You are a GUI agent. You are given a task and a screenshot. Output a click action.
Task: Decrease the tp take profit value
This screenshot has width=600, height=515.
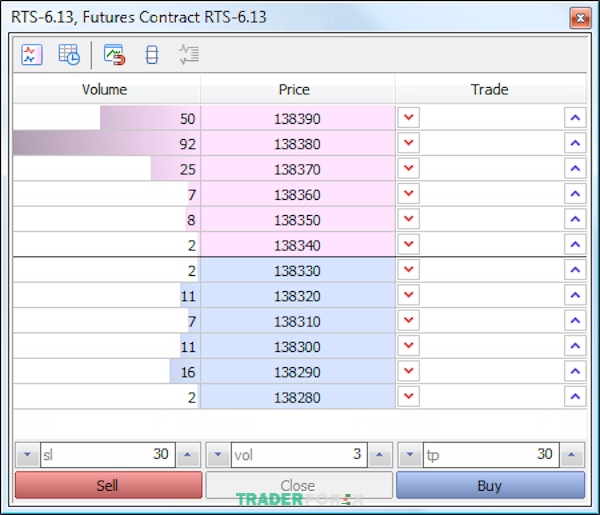pyautogui.click(x=410, y=455)
